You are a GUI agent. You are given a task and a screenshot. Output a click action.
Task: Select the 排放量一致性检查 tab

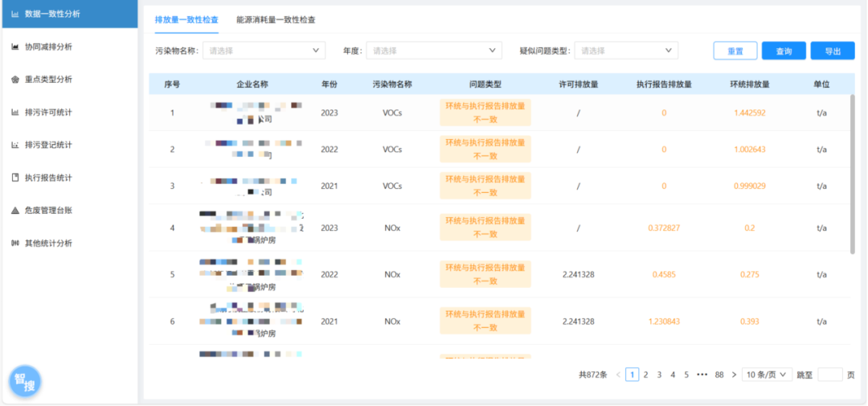pos(186,19)
